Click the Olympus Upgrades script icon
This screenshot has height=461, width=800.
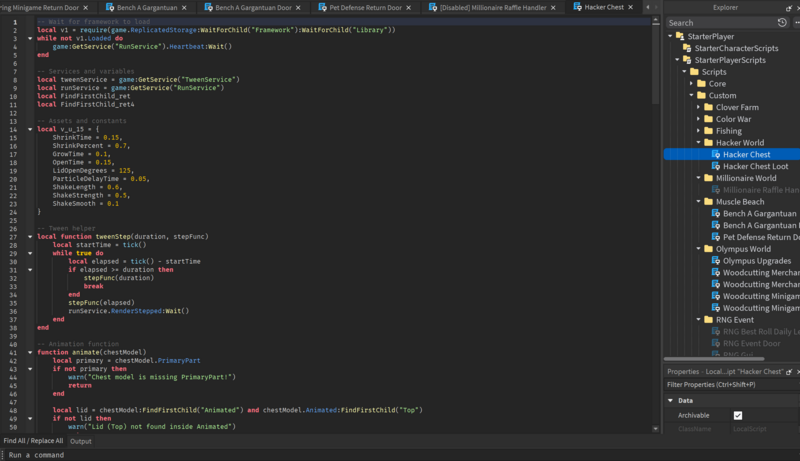tap(716, 261)
